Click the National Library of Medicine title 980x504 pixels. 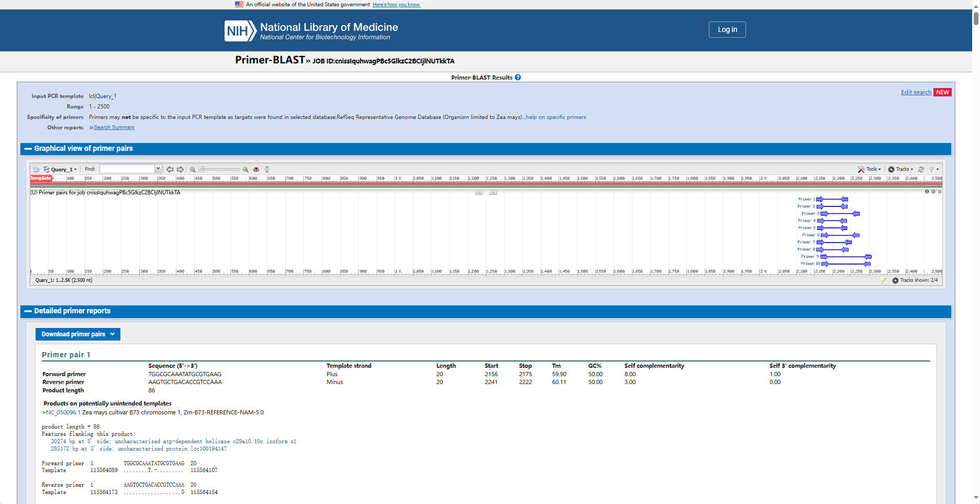point(329,27)
